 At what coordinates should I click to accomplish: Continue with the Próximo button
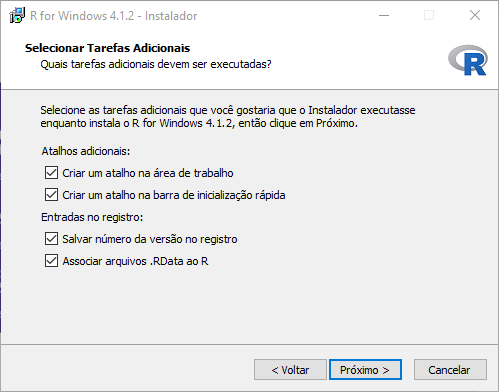(365, 370)
